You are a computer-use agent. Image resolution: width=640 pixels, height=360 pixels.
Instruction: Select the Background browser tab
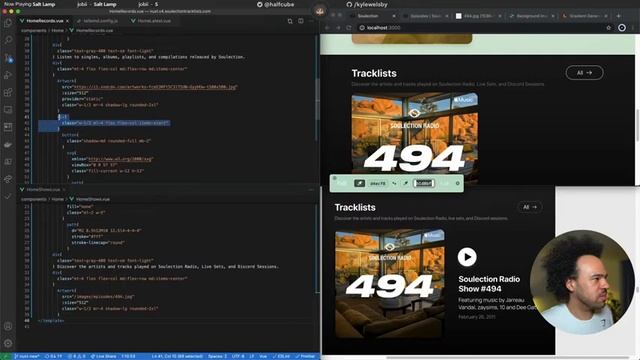(530, 16)
